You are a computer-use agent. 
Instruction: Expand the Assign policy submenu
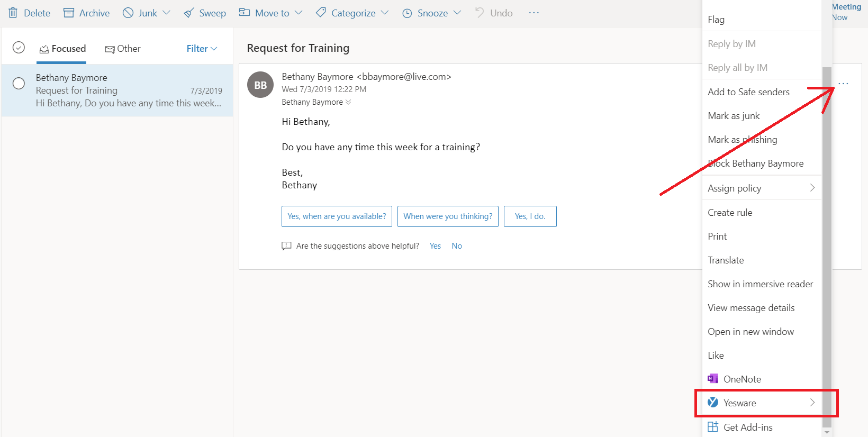tap(812, 188)
